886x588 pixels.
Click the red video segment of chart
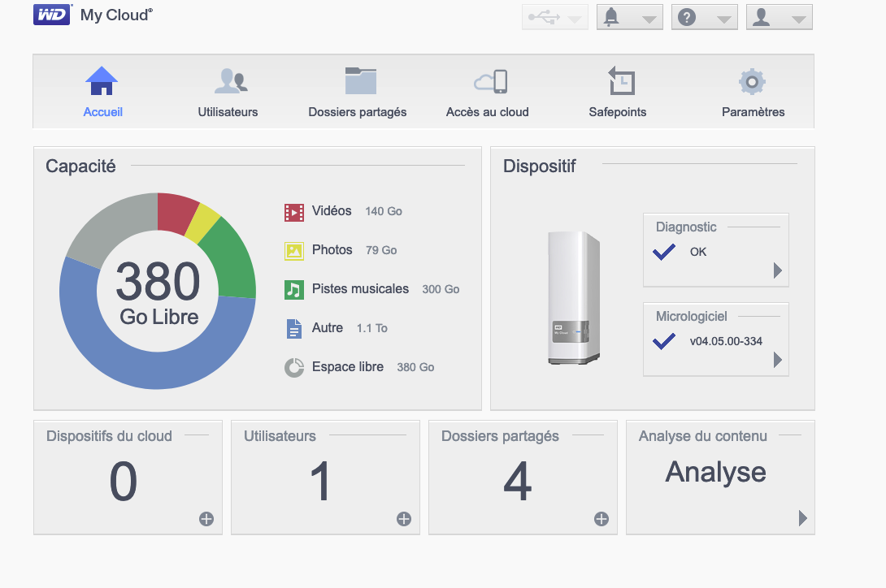[176, 212]
